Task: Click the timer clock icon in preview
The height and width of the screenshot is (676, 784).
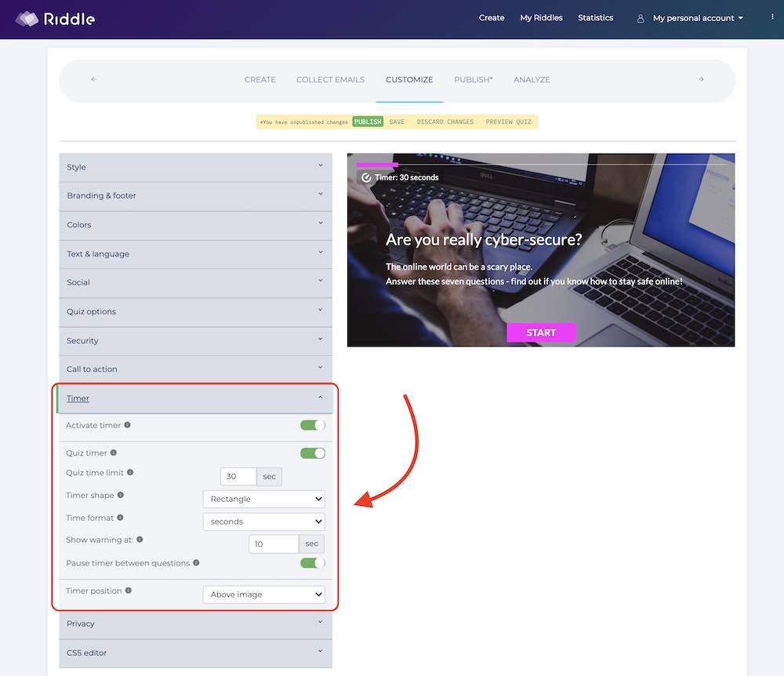Action: 366,177
